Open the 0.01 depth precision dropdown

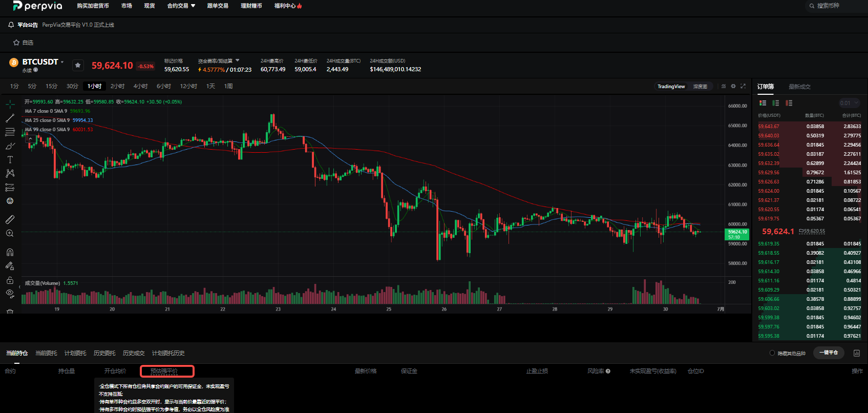point(849,103)
